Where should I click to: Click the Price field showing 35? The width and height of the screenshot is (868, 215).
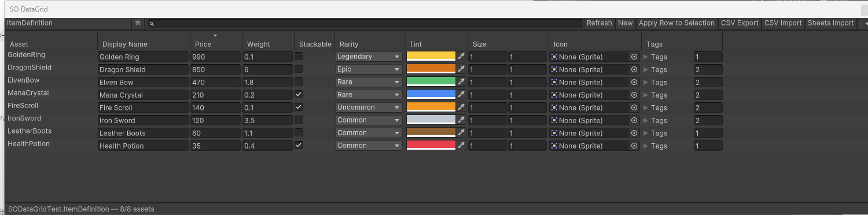coord(216,146)
